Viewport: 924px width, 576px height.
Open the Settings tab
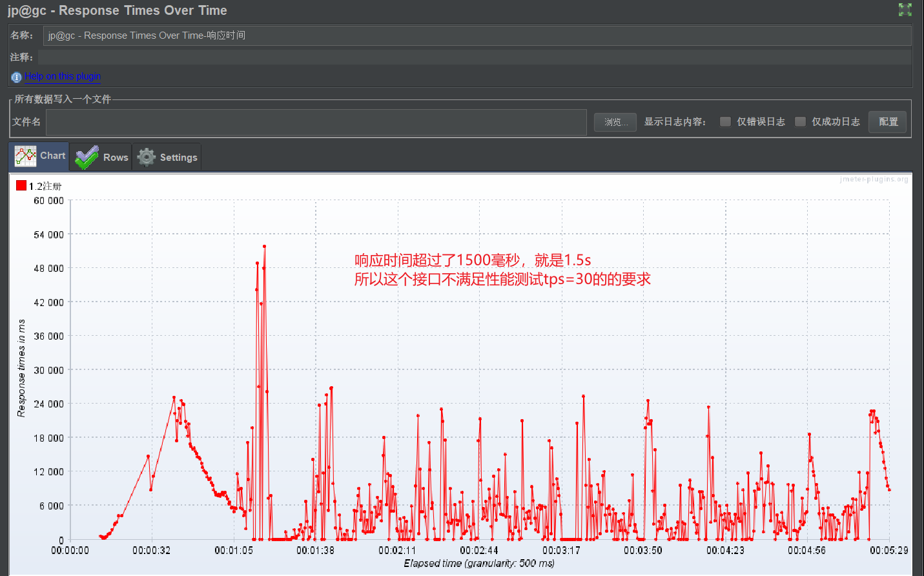pos(167,157)
